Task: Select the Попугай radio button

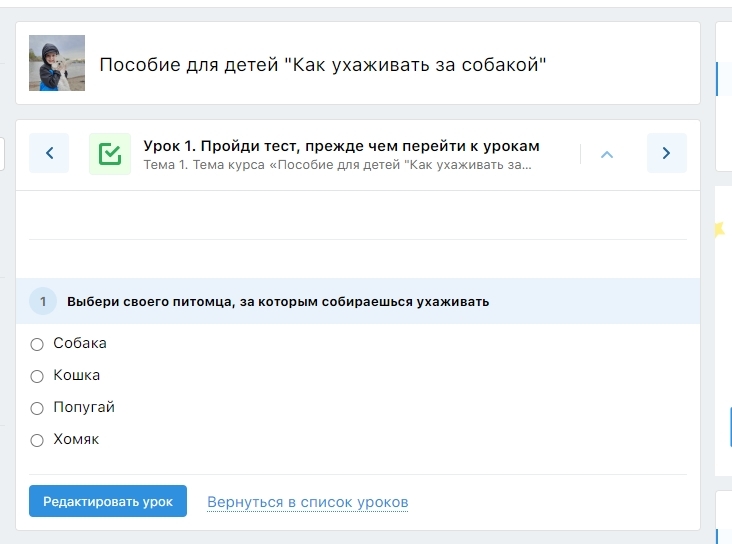Action: point(37,408)
